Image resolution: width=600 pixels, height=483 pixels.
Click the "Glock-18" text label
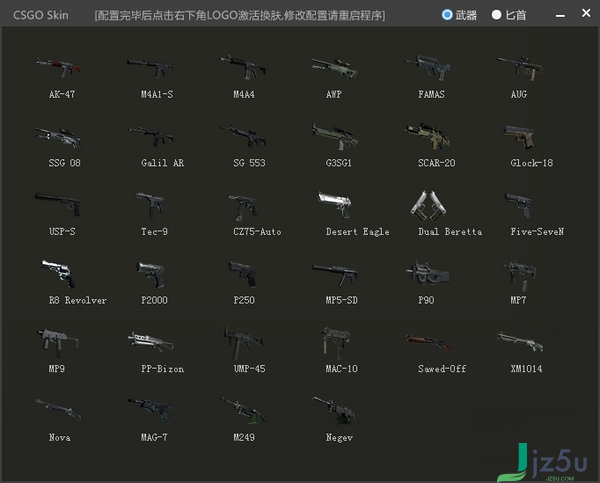[532, 163]
